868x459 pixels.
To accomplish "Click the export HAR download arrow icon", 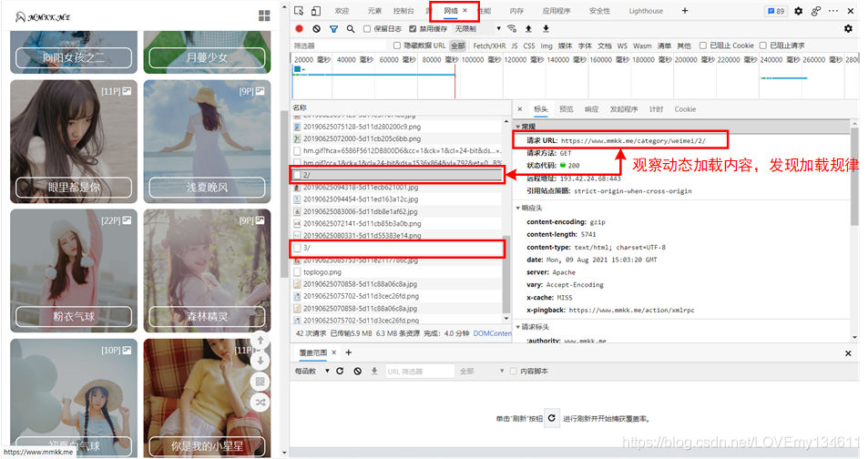I will [x=546, y=29].
